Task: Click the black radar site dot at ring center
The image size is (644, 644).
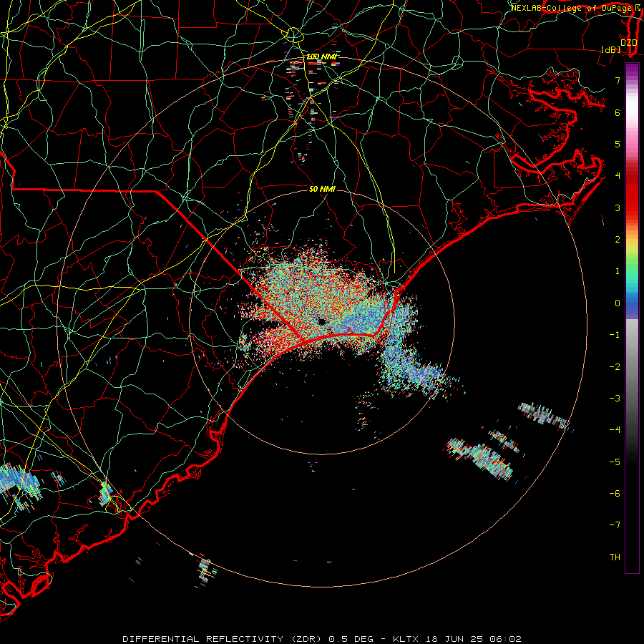Action: pos(322,321)
